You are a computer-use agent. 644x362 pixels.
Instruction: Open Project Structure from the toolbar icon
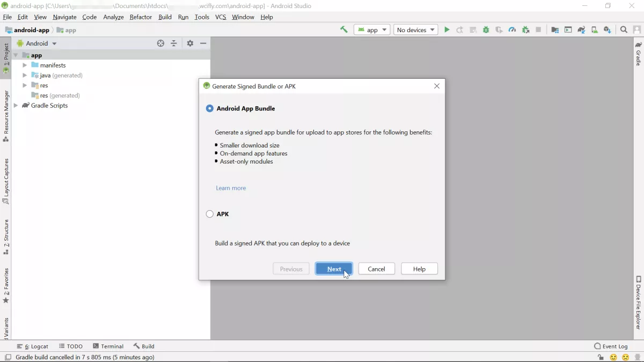555,30
